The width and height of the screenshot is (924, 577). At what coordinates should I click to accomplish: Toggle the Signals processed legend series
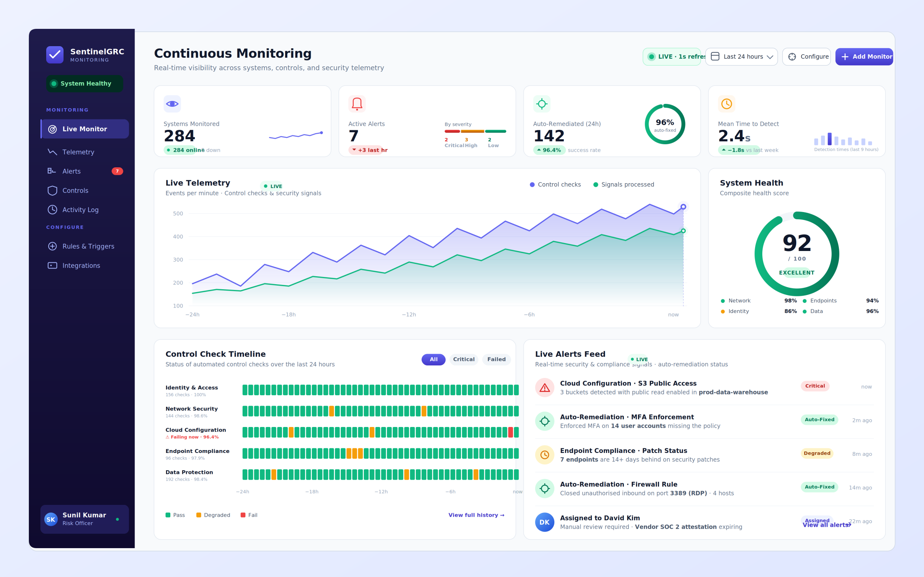click(x=623, y=185)
